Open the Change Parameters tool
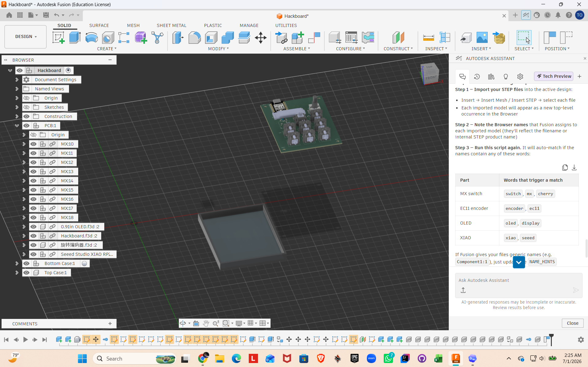This screenshot has width=588, height=367. click(351, 38)
